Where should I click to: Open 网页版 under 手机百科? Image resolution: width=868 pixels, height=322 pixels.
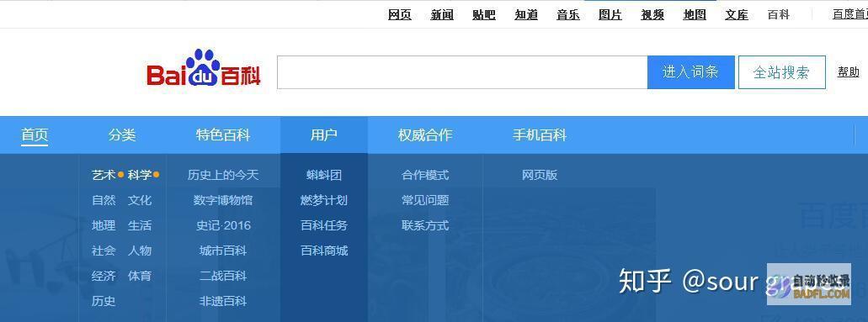[x=540, y=176]
